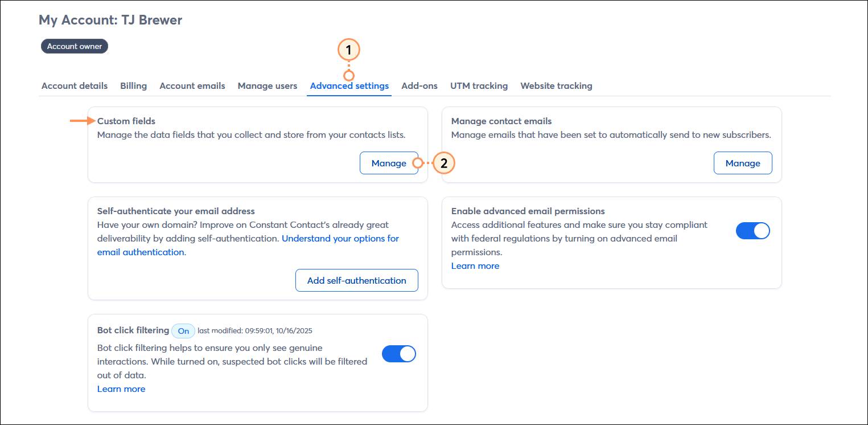Click the Account owner badge
868x425 pixels.
click(74, 46)
